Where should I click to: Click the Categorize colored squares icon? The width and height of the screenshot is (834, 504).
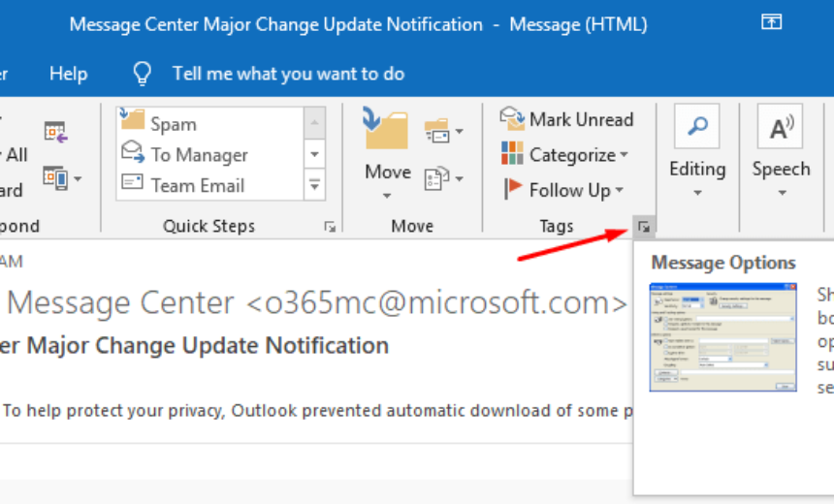(x=512, y=153)
